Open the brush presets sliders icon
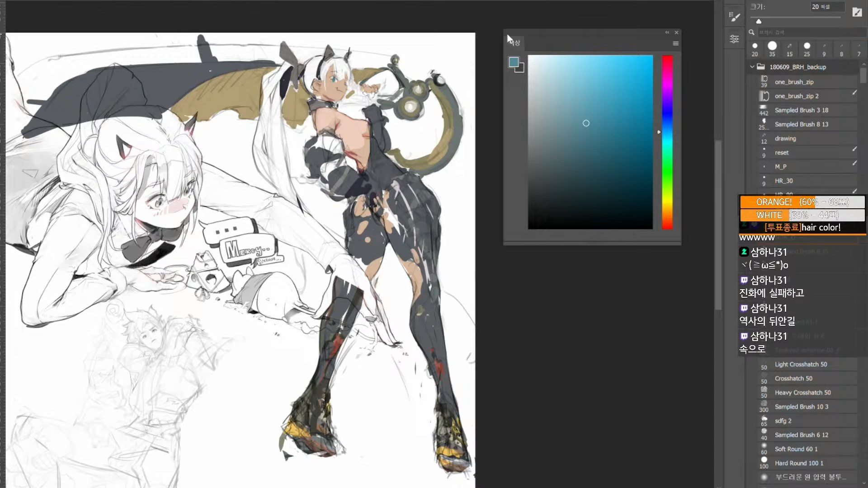 point(735,39)
